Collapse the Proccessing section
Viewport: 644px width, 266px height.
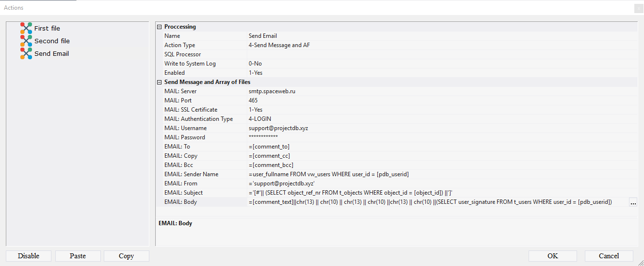click(x=160, y=27)
